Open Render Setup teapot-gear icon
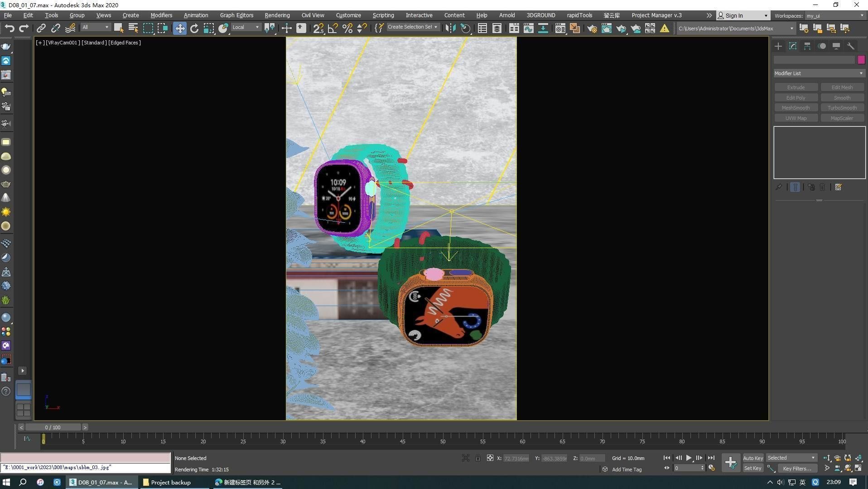 click(x=592, y=29)
